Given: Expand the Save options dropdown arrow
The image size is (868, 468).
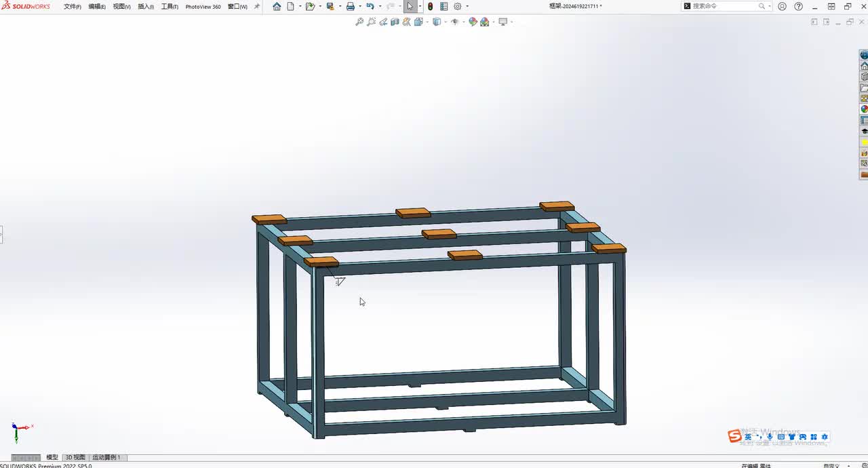Looking at the screenshot, I should click(339, 6).
